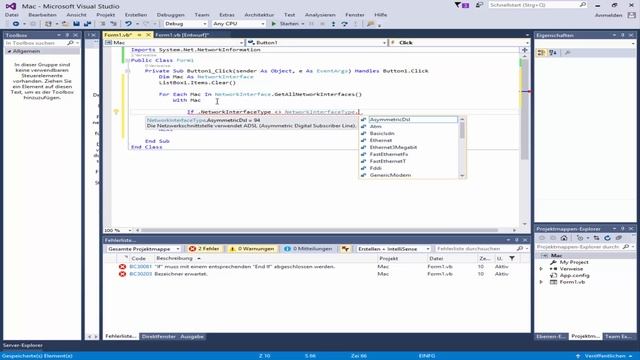Switch to the Team Explorer tab
Viewport: 640px width, 360px height.
(x=618, y=336)
